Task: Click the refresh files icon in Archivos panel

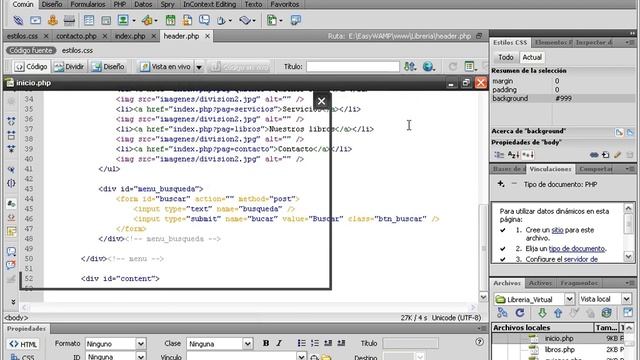Action: point(520,313)
